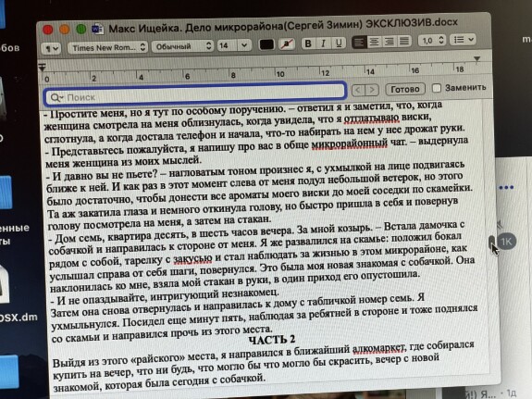Click the three-dots menu in background window

[x=506, y=187]
